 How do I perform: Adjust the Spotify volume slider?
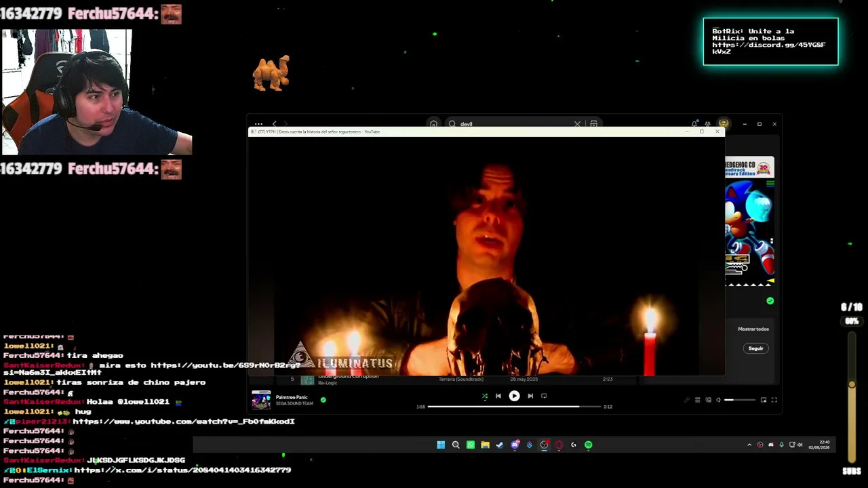(x=739, y=400)
